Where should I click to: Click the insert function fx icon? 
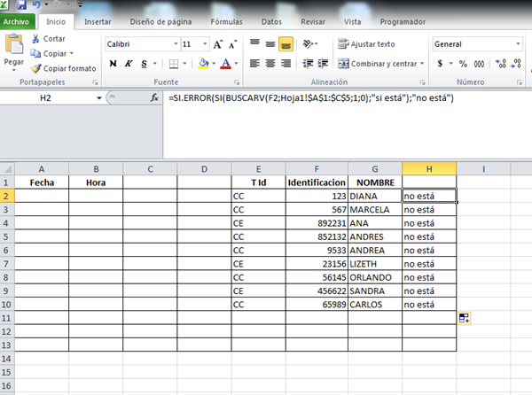pos(154,97)
